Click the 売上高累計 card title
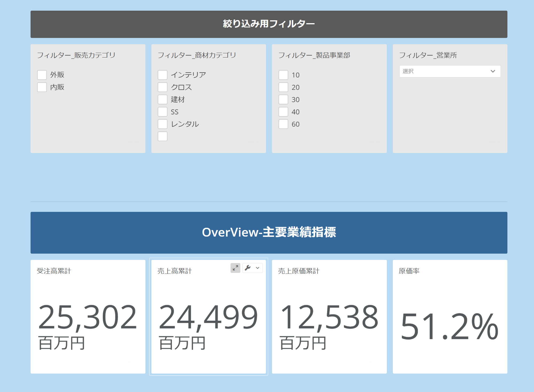534x392 pixels. tap(175, 271)
